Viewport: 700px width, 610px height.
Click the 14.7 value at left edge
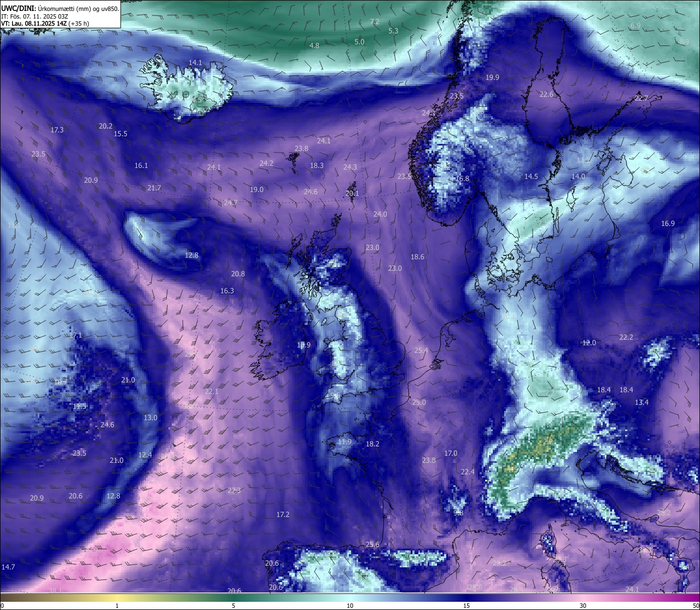(x=8, y=567)
